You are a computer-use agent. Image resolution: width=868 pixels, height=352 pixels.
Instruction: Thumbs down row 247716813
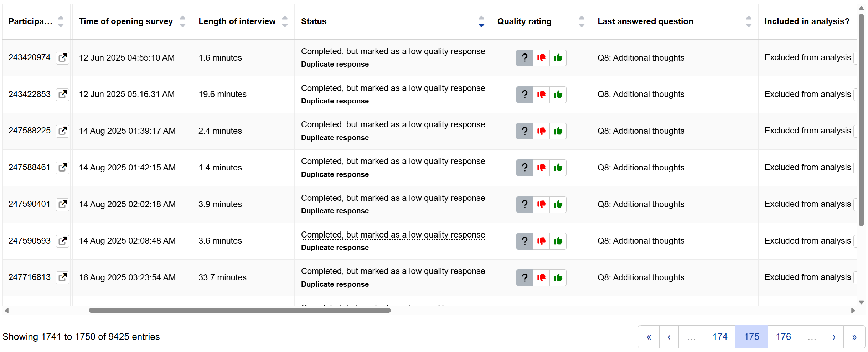tap(541, 277)
